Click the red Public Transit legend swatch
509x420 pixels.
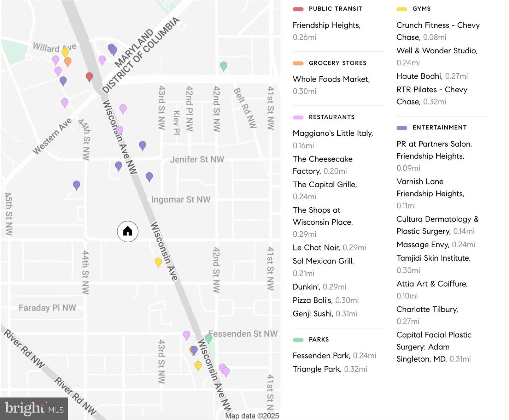click(x=298, y=9)
